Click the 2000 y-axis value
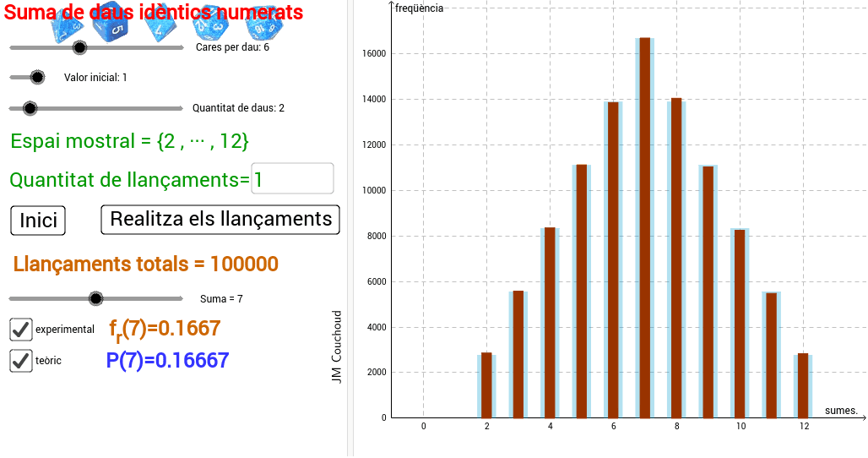The image size is (868, 458). (x=377, y=372)
